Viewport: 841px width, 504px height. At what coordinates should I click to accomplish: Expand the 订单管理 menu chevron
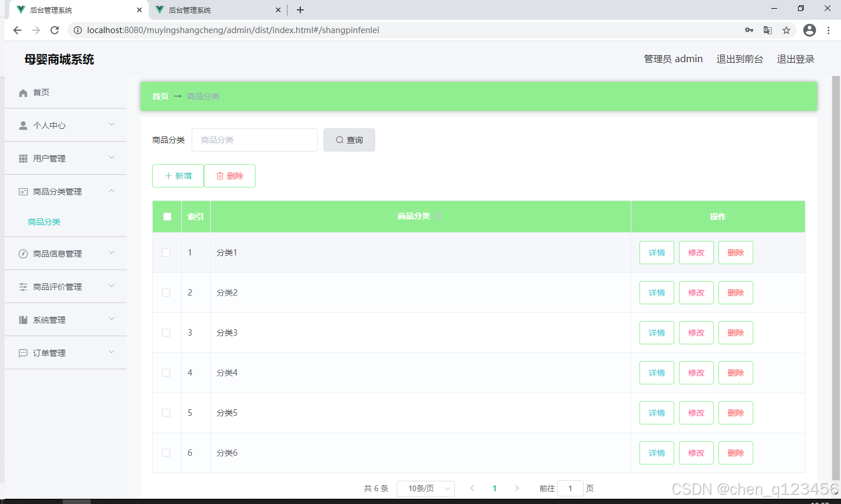[112, 352]
